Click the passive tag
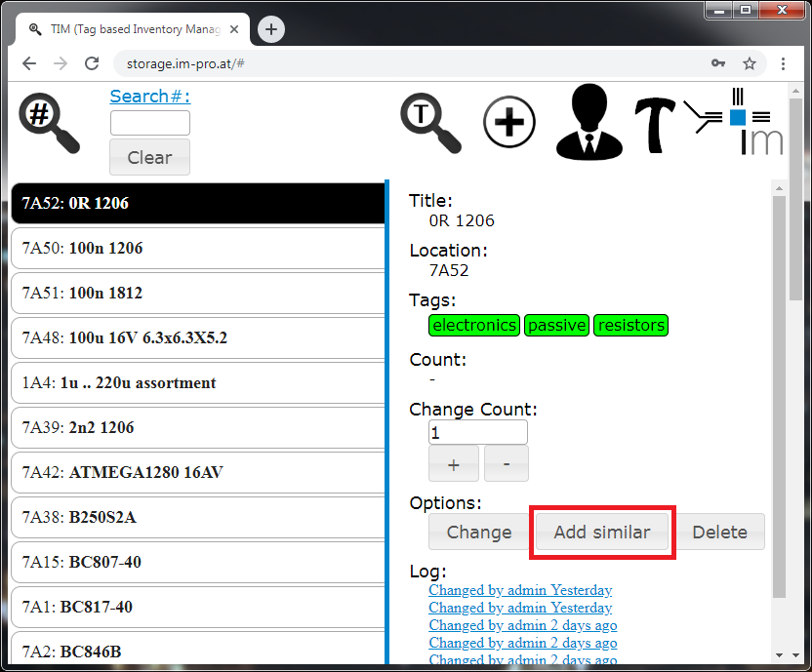 pyautogui.click(x=556, y=325)
